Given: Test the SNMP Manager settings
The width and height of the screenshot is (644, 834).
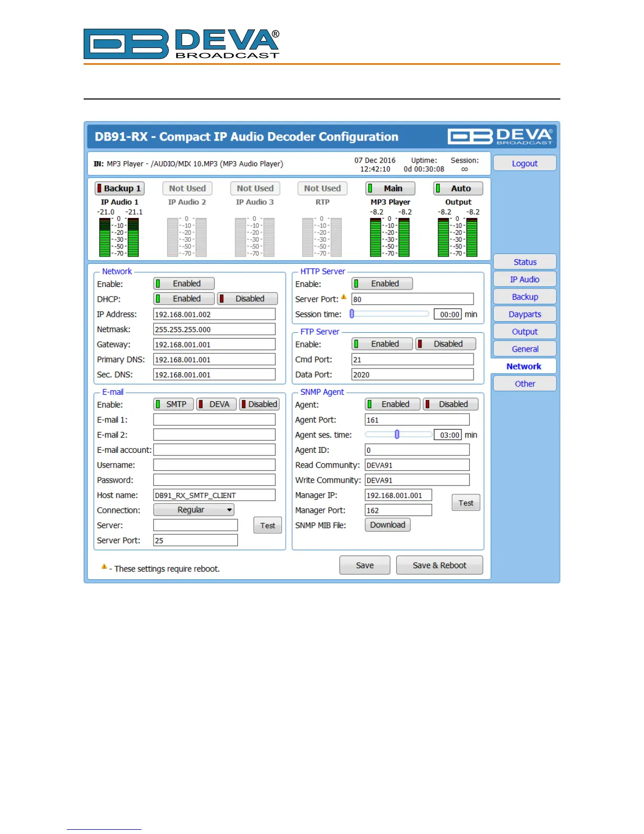Looking at the screenshot, I should click(x=466, y=503).
